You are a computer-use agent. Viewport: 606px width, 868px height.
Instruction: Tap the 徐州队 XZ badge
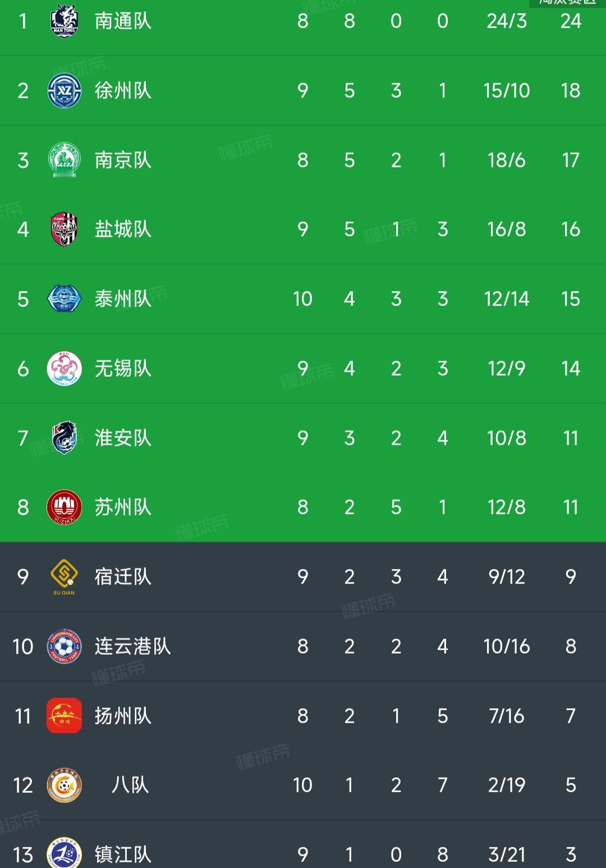click(64, 90)
